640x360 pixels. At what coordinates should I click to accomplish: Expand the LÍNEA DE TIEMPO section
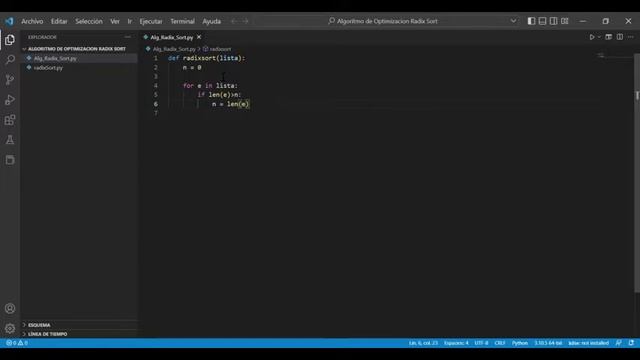[x=47, y=334]
